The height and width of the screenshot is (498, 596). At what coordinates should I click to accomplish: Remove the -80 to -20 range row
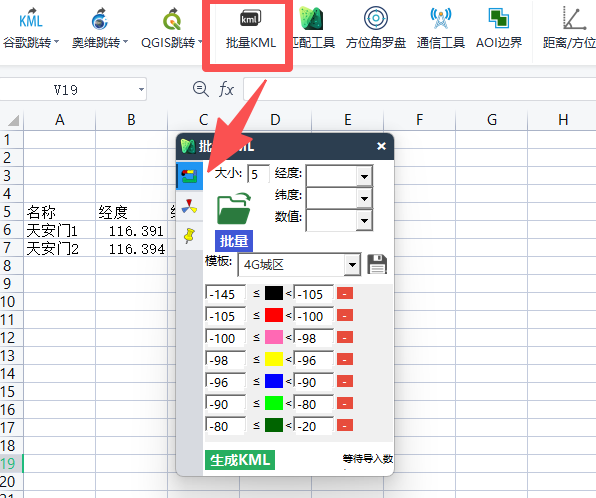coord(345,426)
